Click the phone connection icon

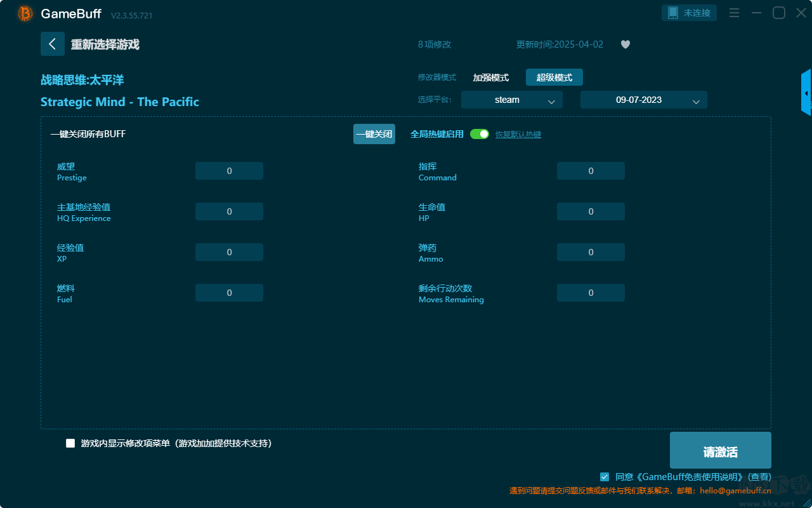(x=674, y=13)
